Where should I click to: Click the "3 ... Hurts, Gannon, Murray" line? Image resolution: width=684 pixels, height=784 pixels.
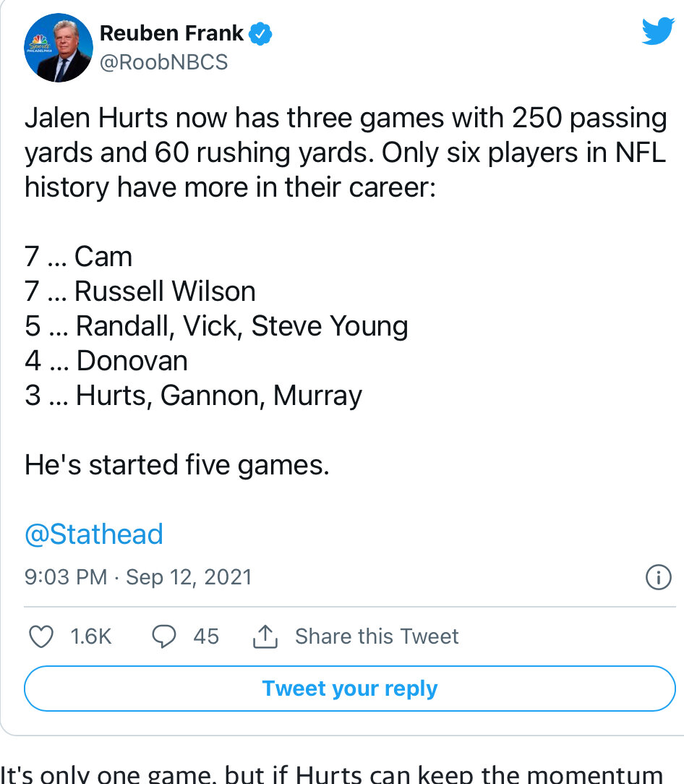point(193,396)
